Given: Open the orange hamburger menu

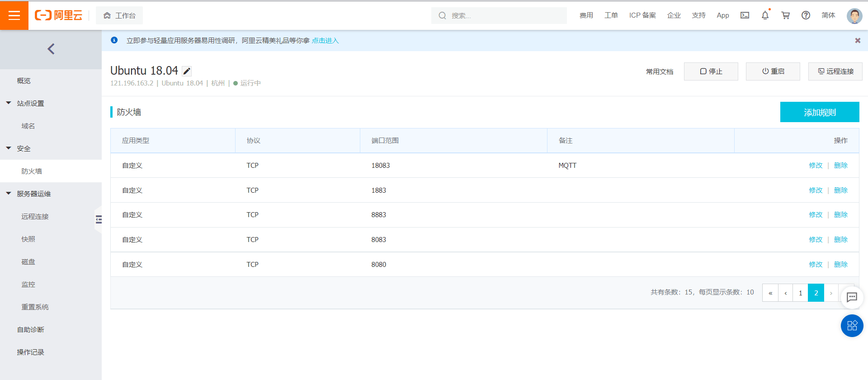Looking at the screenshot, I should click(14, 15).
